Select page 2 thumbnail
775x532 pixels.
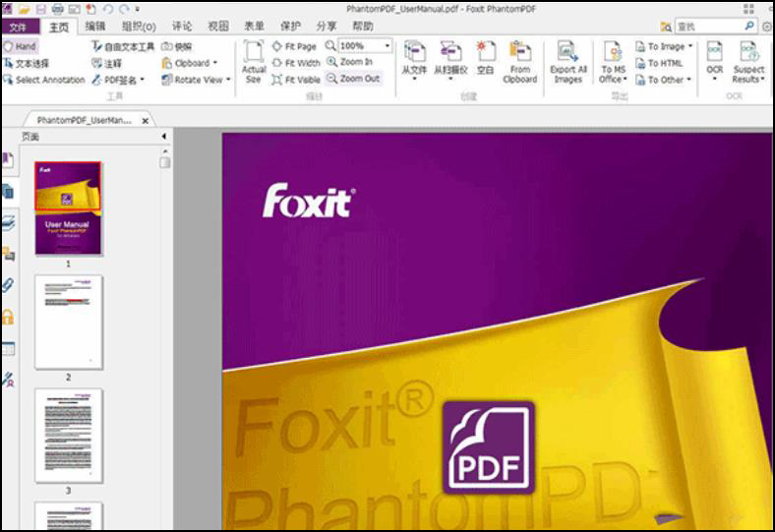(69, 322)
